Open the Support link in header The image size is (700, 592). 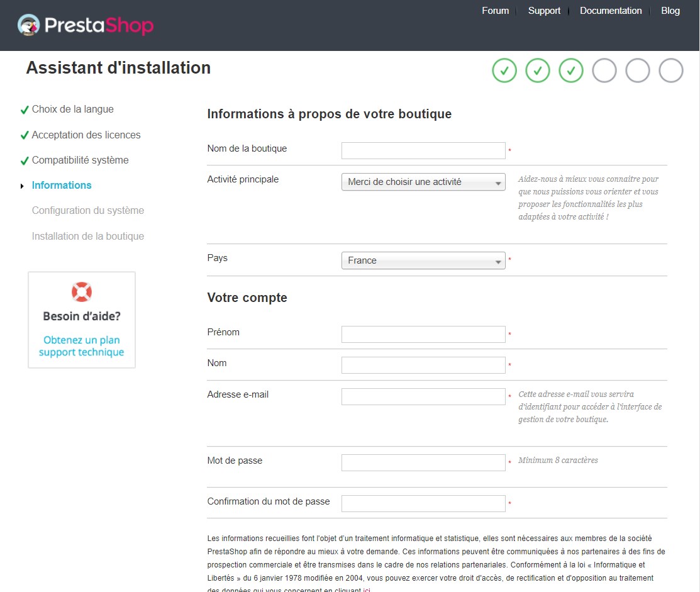[544, 11]
